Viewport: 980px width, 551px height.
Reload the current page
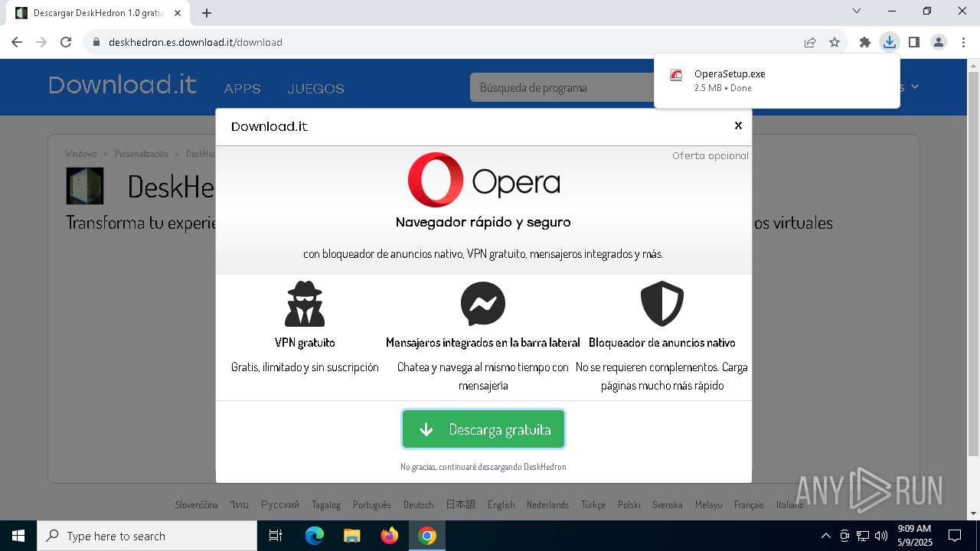pos(66,42)
